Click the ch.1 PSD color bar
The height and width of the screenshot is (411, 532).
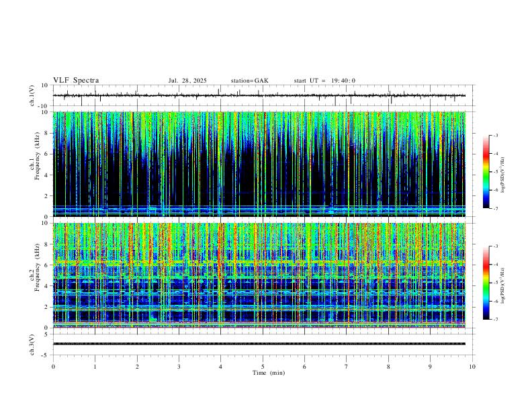[x=486, y=172]
